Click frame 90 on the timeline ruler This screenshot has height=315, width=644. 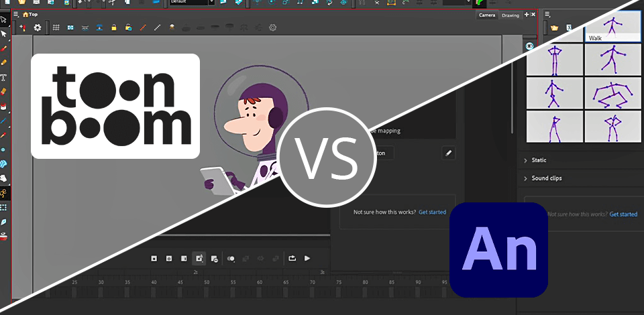coord(418,282)
